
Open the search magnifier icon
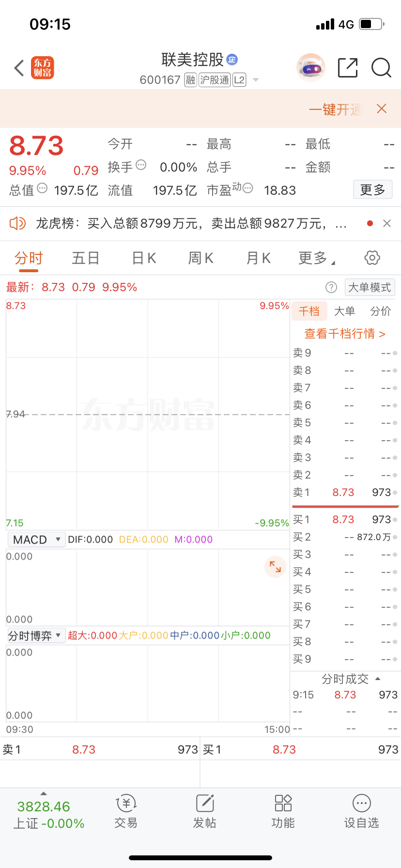coord(381,68)
